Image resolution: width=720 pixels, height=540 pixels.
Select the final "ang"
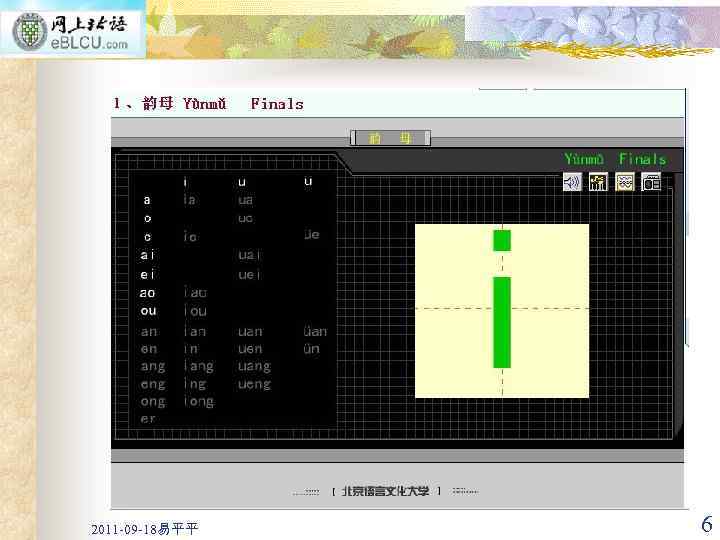[153, 366]
